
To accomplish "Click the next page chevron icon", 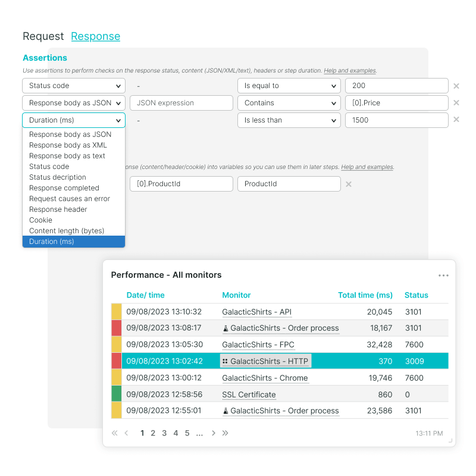I will (x=213, y=433).
